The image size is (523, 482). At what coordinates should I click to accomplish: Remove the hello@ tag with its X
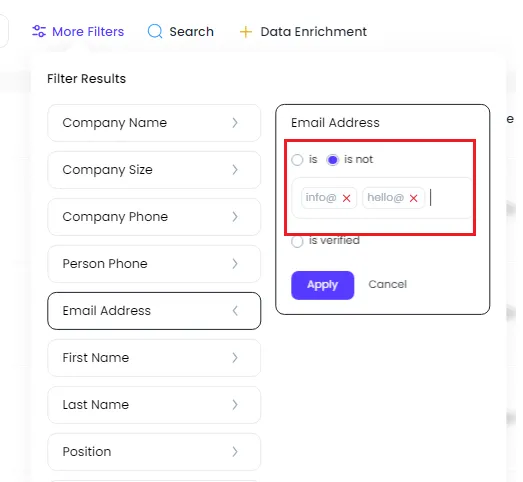[x=414, y=198]
